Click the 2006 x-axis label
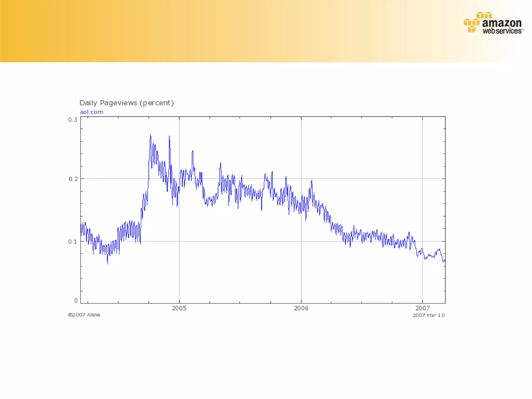The image size is (532, 399). coord(301,308)
